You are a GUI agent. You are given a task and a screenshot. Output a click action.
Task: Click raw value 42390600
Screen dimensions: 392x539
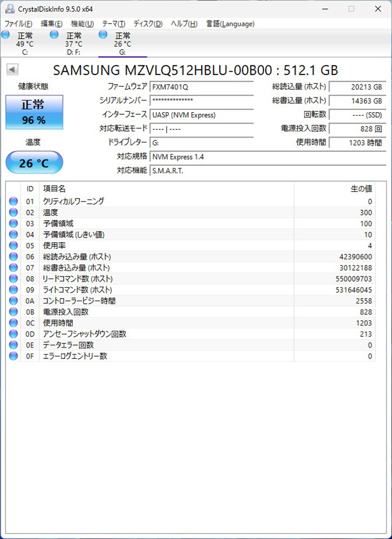click(x=355, y=257)
